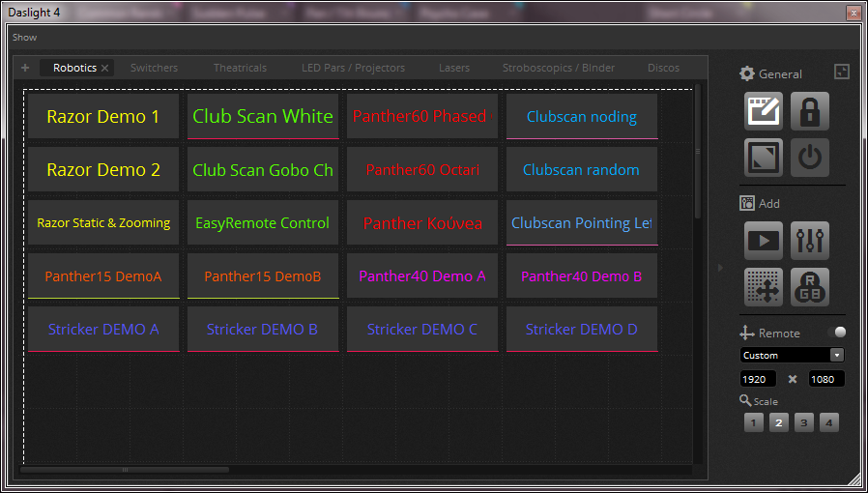Click the vertical scrollbar thumb

(x=698, y=151)
